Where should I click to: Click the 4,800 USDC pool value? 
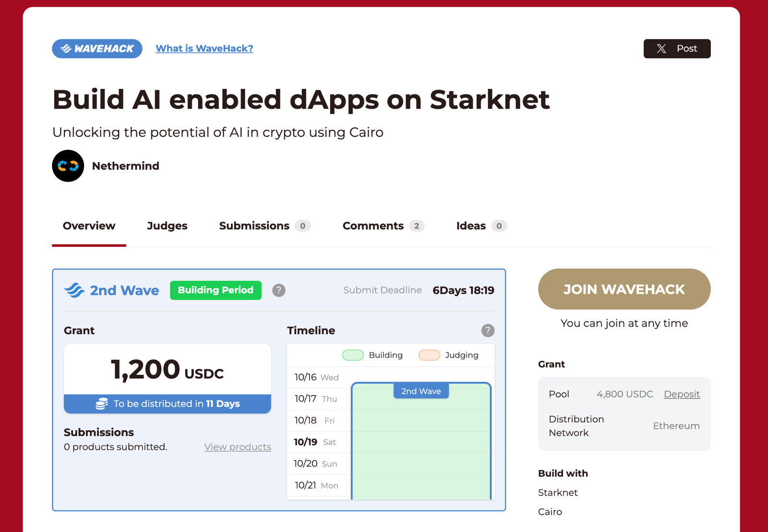[624, 394]
